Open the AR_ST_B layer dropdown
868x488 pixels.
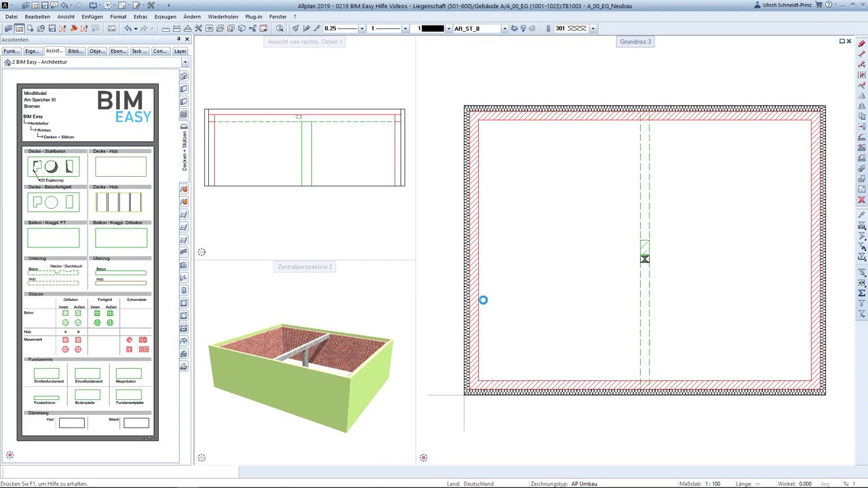click(x=505, y=28)
